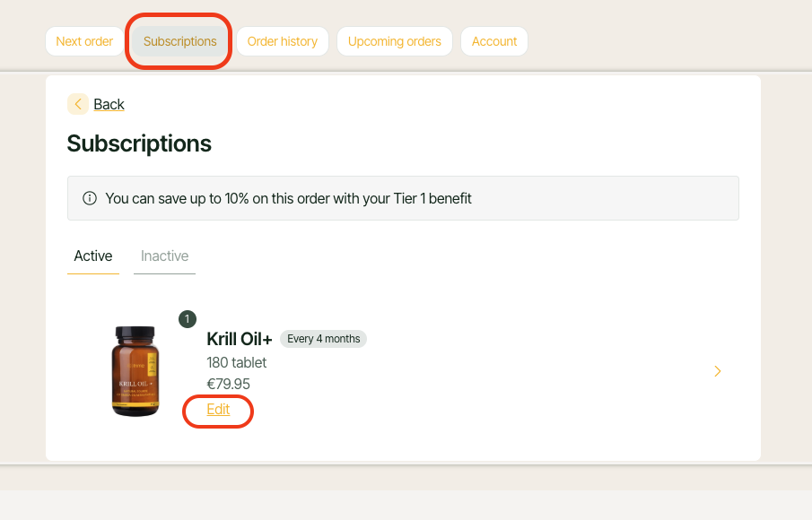Click the Krill Oil+ bottle image

point(135,371)
